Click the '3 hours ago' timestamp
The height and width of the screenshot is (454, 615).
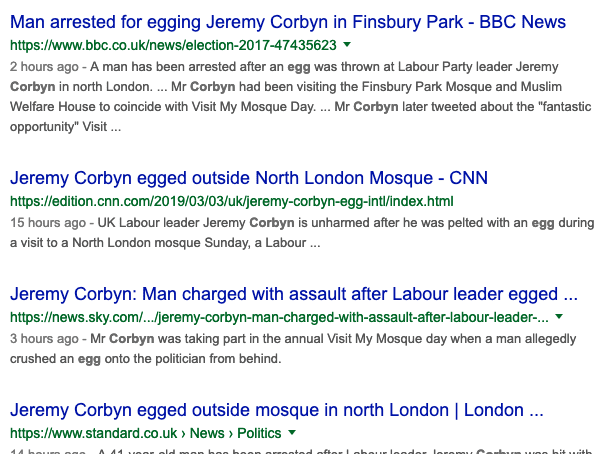coord(44,339)
